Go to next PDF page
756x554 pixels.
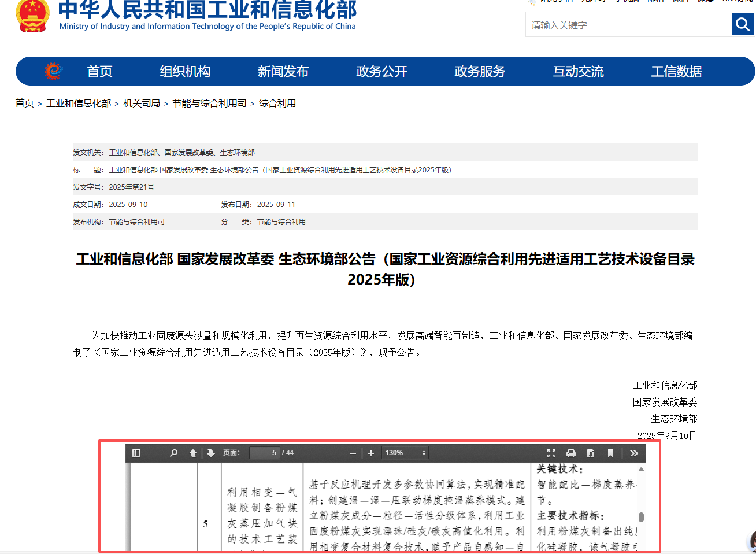[x=210, y=453]
